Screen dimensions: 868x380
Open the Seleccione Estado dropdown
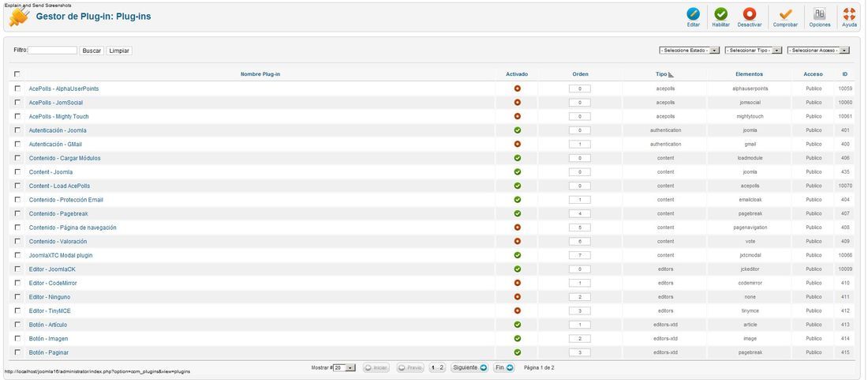689,51
